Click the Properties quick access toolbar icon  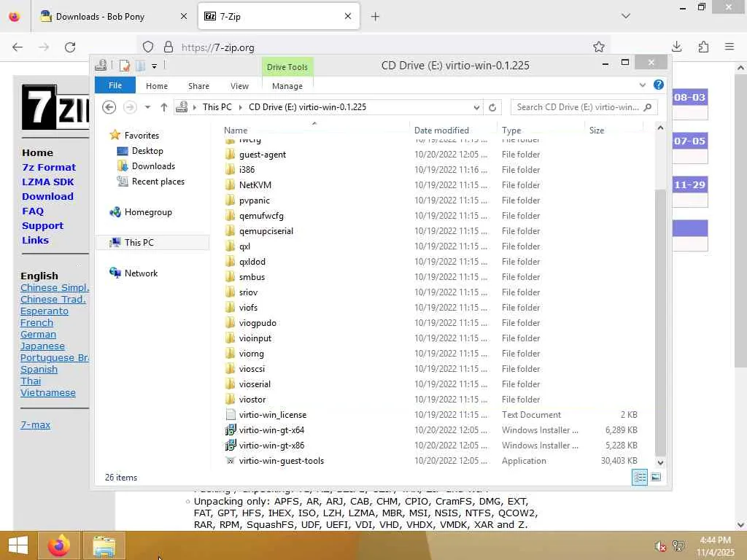124,65
